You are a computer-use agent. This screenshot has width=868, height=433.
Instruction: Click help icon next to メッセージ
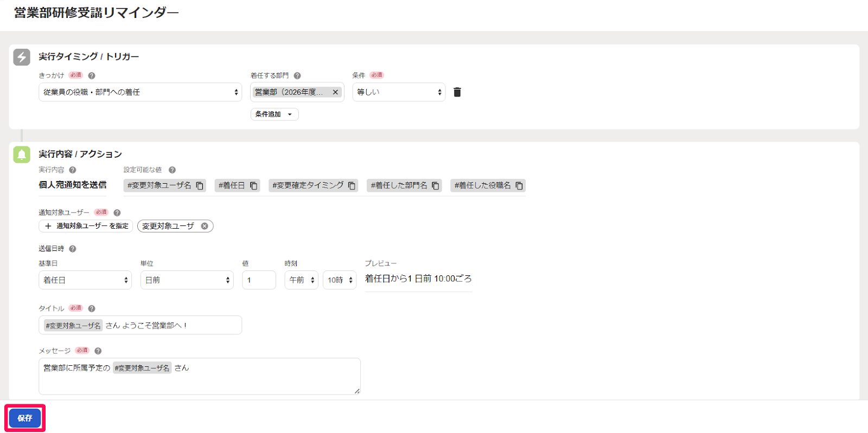click(x=98, y=351)
